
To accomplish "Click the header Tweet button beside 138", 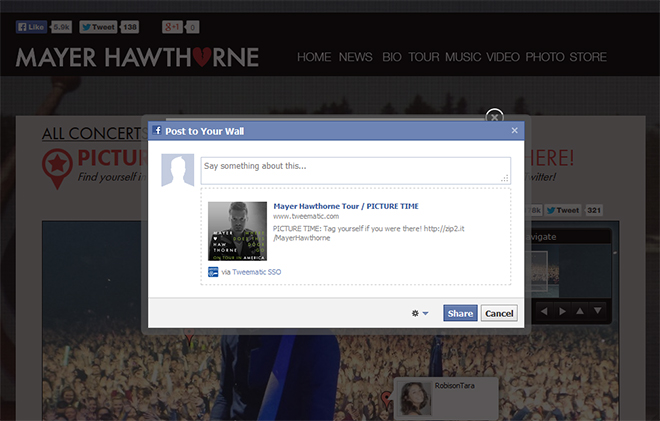I will click(98, 27).
